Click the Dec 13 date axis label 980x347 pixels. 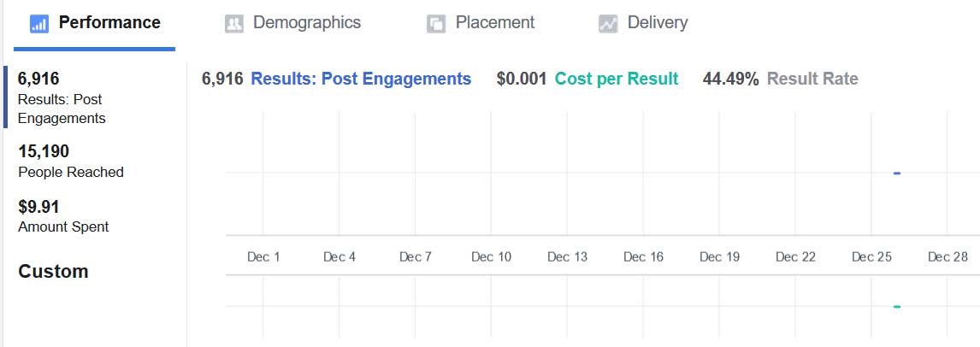(568, 256)
